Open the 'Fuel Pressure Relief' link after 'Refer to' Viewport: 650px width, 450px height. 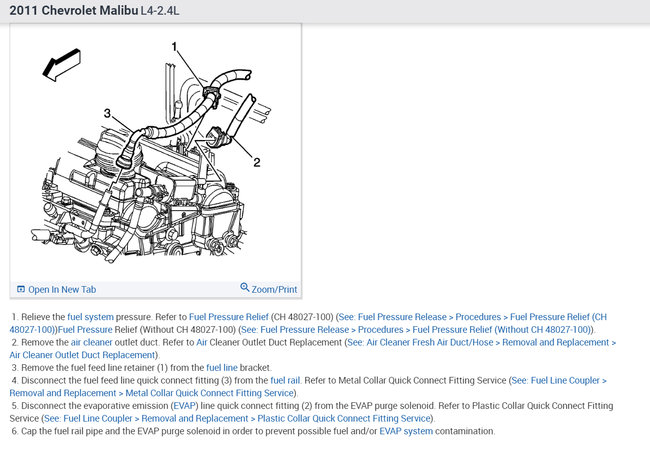tap(229, 317)
